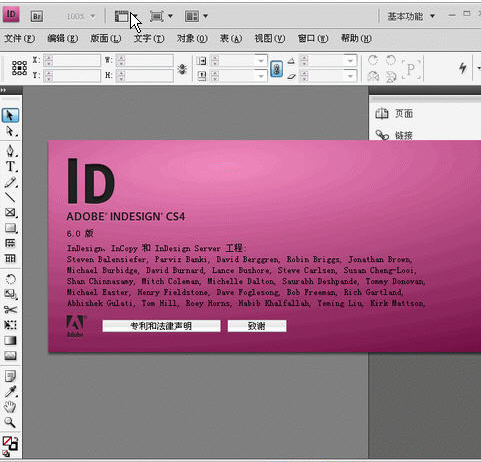Expand the collapsed tools panel arrows
This screenshot has width=481, height=462.
click(x=3, y=90)
